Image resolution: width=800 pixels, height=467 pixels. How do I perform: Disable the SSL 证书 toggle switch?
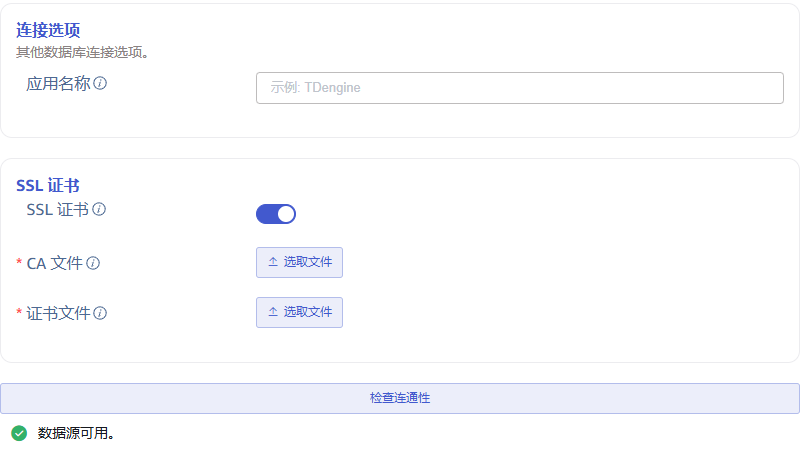pyautogui.click(x=276, y=213)
